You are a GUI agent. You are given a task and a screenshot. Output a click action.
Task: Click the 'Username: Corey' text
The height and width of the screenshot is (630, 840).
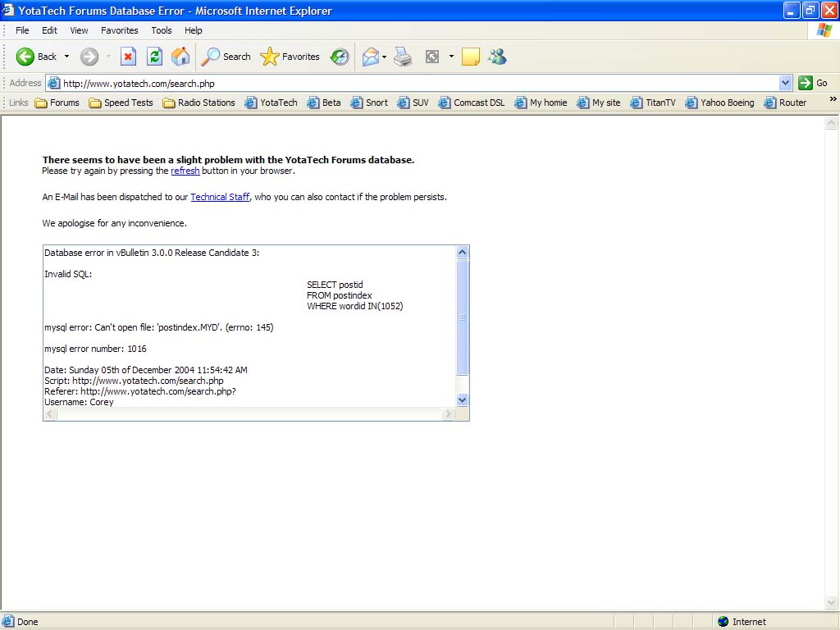(79, 402)
